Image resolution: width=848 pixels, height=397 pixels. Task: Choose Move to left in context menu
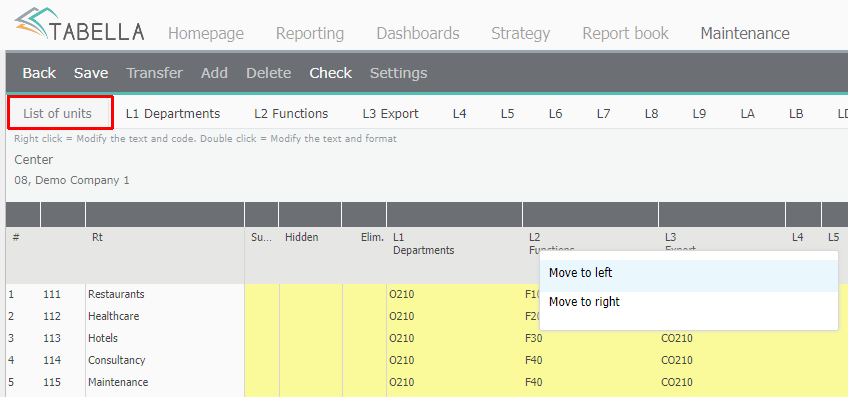pos(688,276)
